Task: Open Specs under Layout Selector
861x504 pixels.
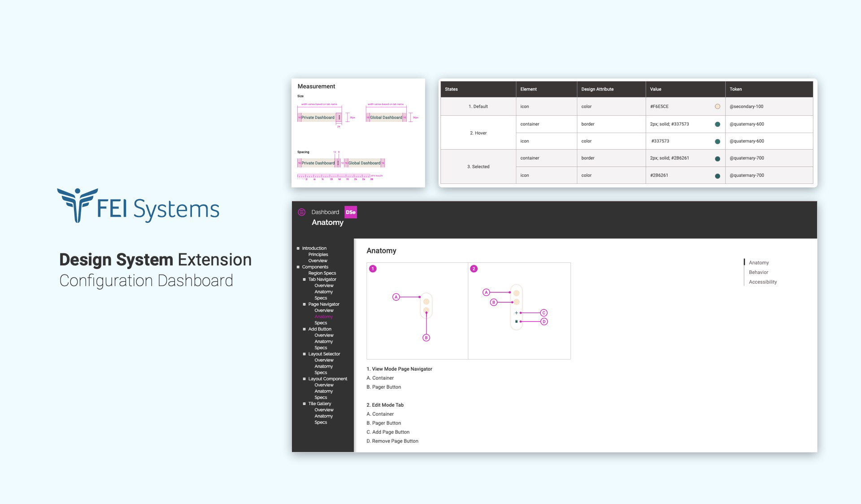Action: [x=321, y=373]
